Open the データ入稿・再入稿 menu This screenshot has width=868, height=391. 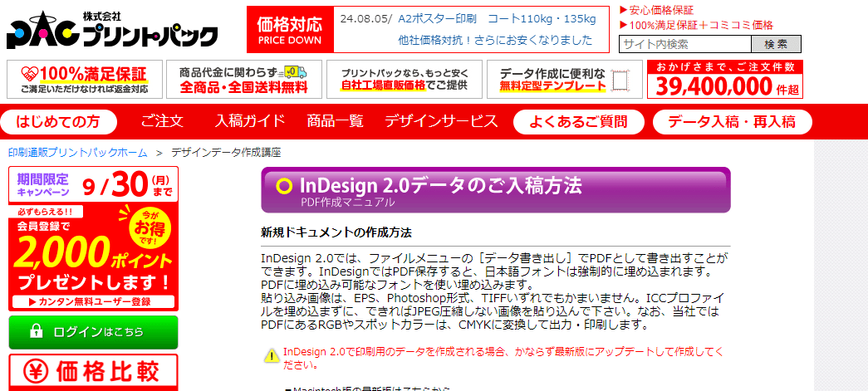(x=733, y=122)
